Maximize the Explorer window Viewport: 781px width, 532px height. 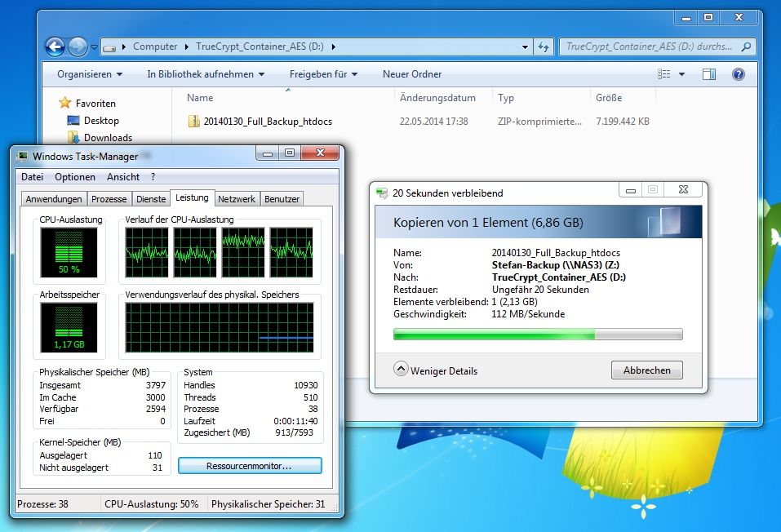click(708, 17)
